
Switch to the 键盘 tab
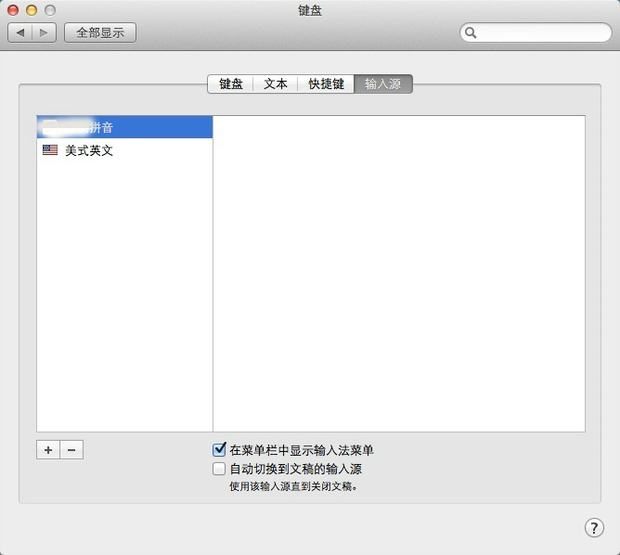pyautogui.click(x=231, y=84)
